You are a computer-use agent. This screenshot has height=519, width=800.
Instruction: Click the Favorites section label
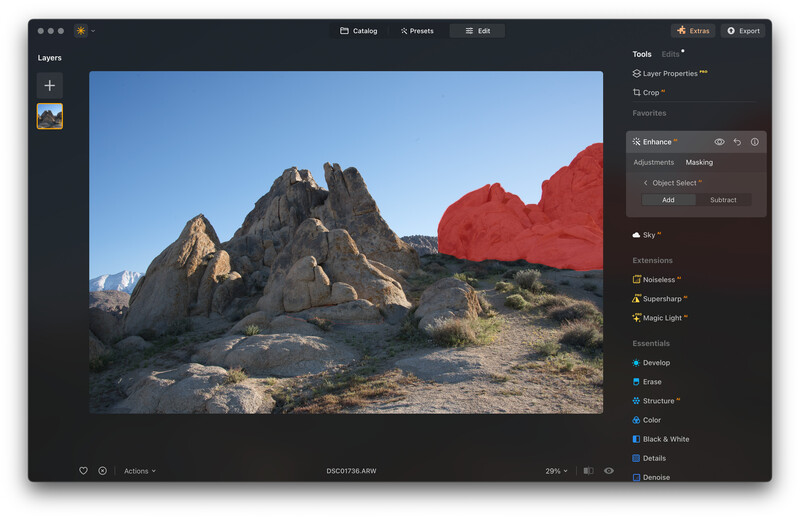coord(649,113)
